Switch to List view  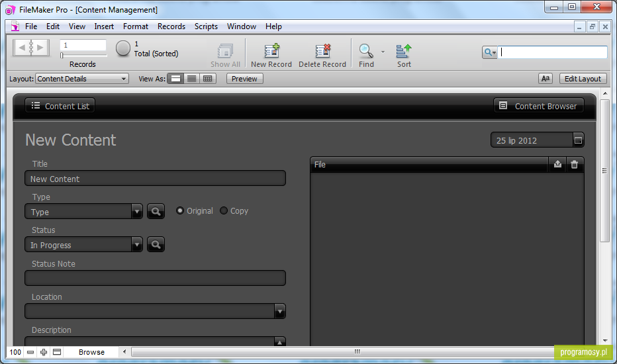(x=191, y=79)
